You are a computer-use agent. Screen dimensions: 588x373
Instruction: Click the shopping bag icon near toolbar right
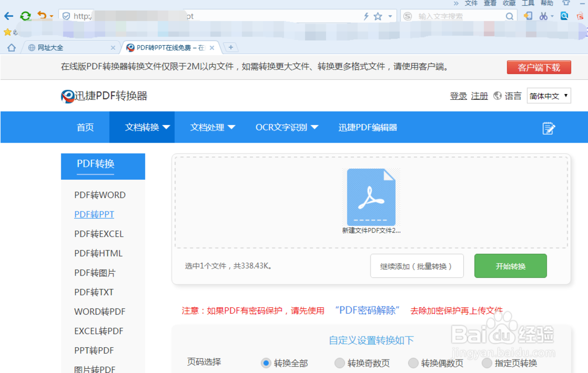coord(581,16)
